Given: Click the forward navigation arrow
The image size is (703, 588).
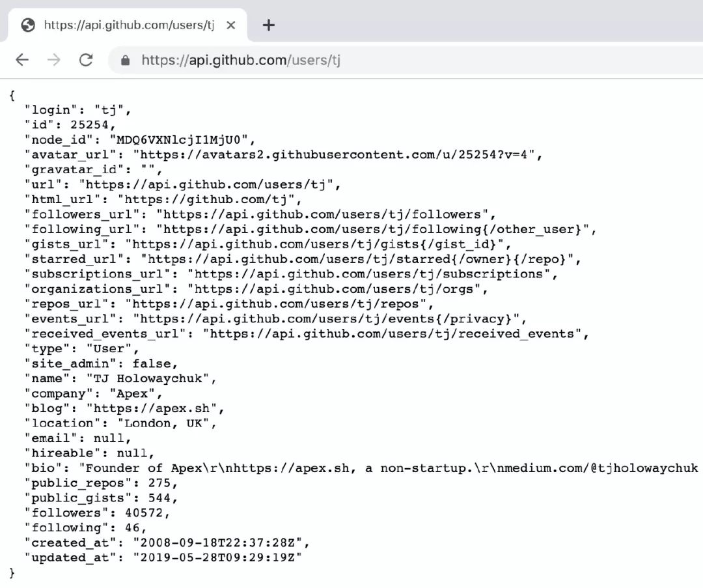Looking at the screenshot, I should [x=54, y=60].
